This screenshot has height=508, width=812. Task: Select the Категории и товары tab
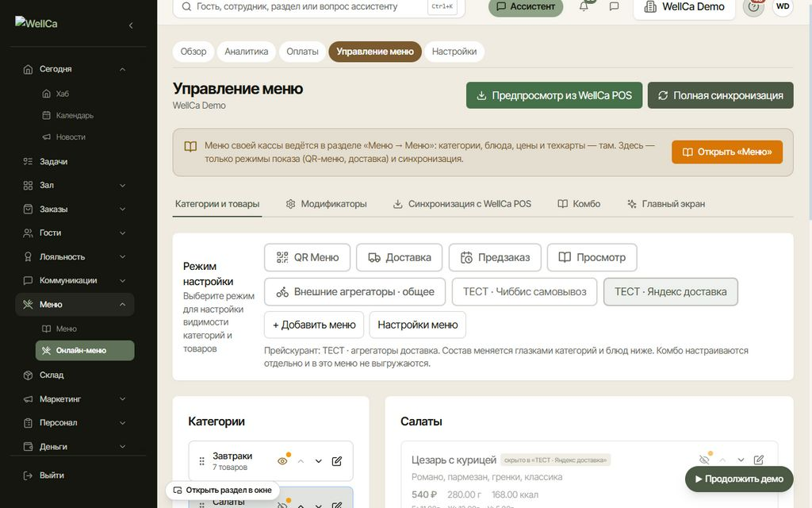[217, 204]
